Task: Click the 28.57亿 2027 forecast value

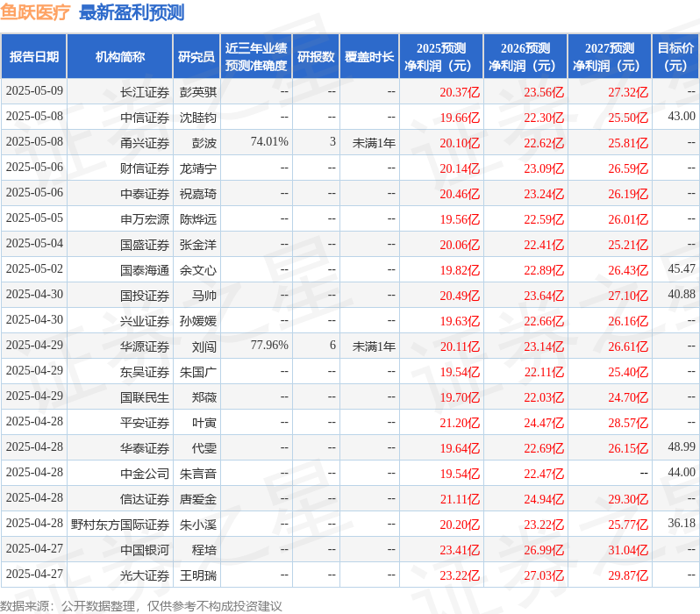Action: [628, 424]
